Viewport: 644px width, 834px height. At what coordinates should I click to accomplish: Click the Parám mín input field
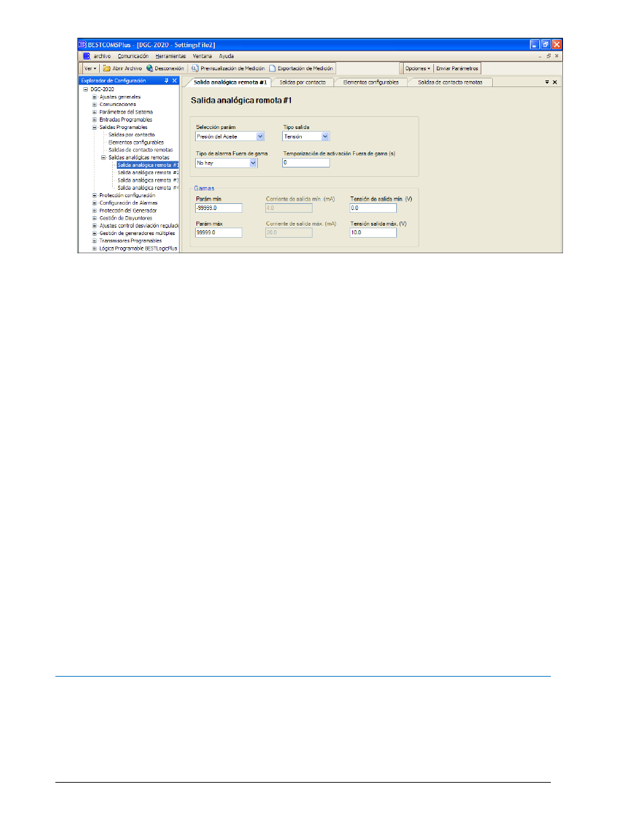pos(219,208)
